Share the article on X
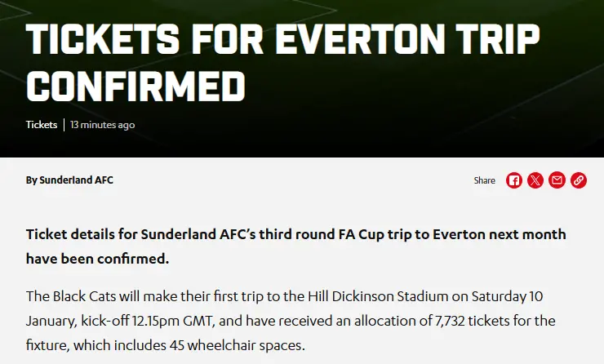Viewport: 604px width, 364px height. (x=535, y=180)
